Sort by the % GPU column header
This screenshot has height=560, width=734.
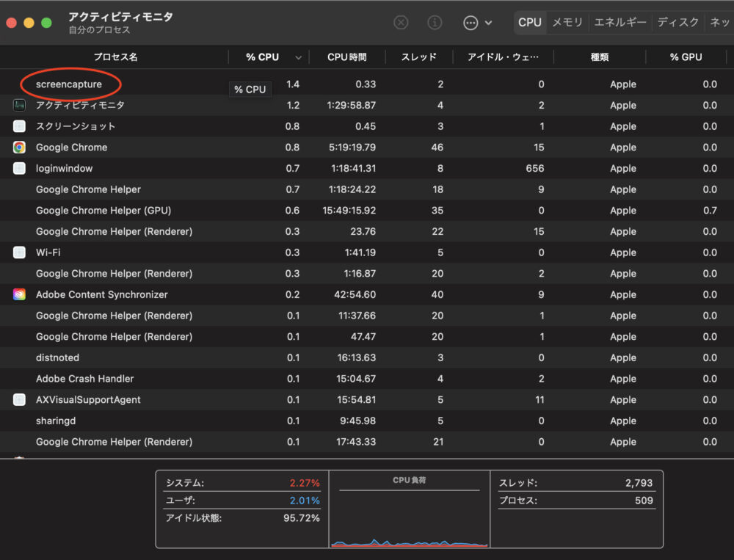point(686,57)
